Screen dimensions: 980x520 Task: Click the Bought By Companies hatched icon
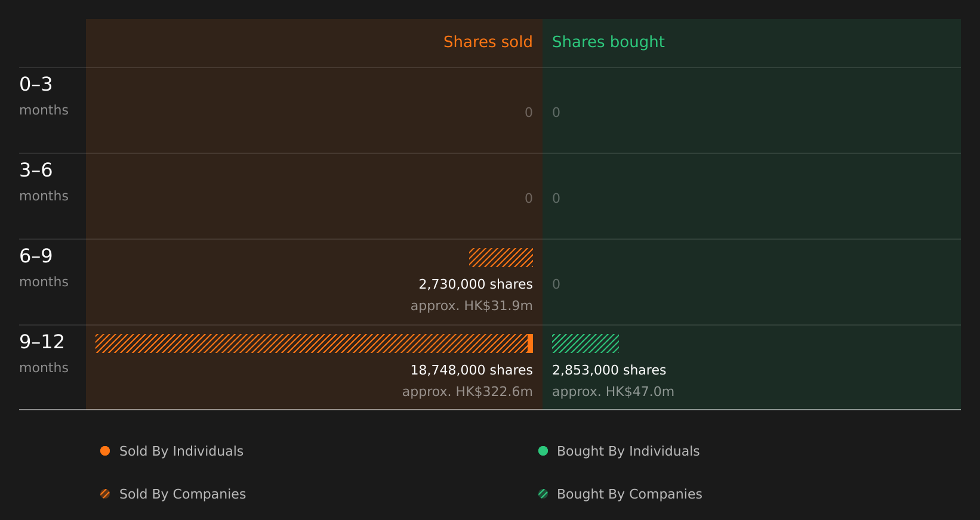point(543,494)
